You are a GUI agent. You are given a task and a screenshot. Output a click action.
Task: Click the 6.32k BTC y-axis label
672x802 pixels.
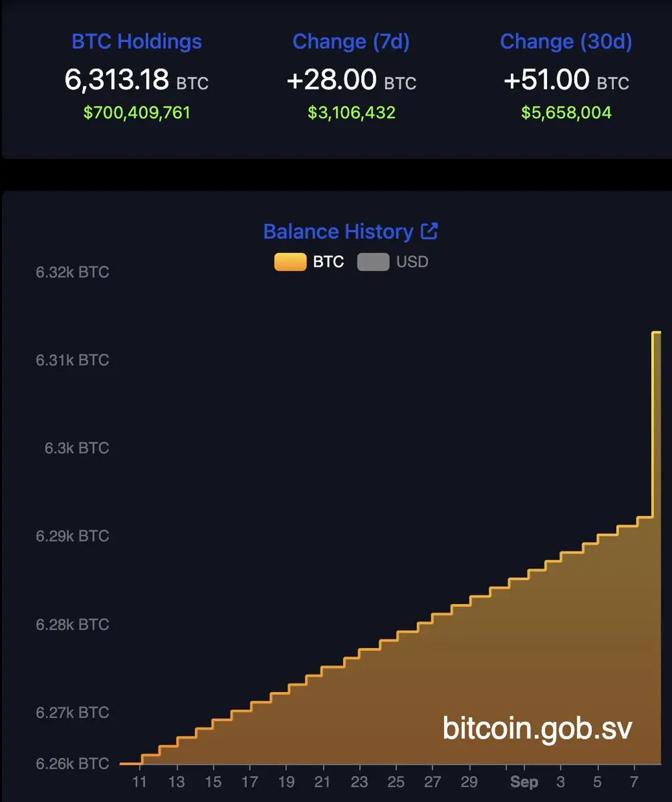tap(72, 272)
